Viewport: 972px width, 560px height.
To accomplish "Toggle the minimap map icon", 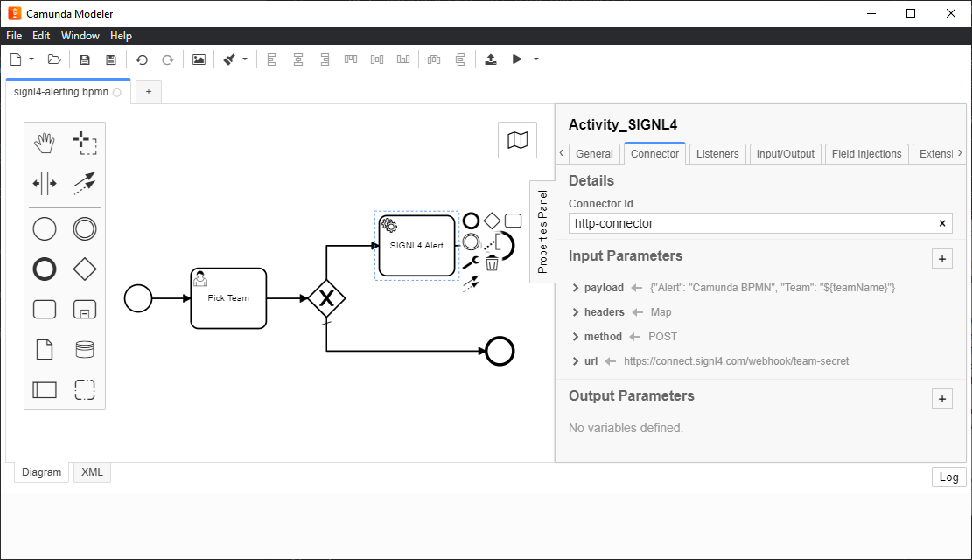I will coord(518,140).
